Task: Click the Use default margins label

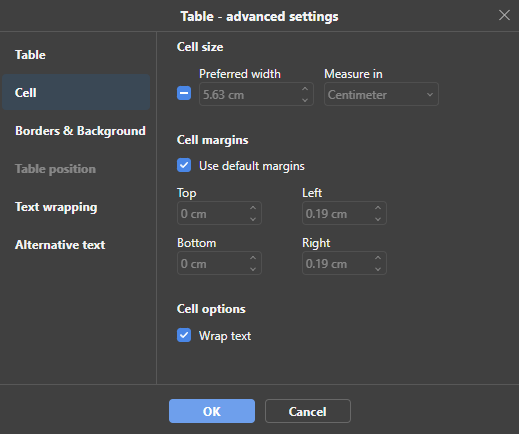Action: 252,166
